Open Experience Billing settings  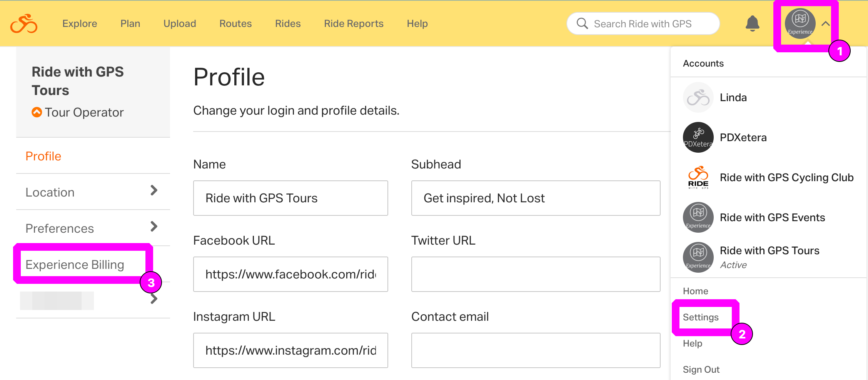tap(75, 265)
